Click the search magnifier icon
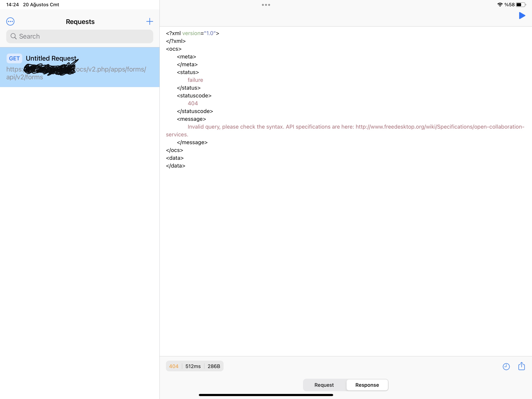This screenshot has width=532, height=399. 14,36
